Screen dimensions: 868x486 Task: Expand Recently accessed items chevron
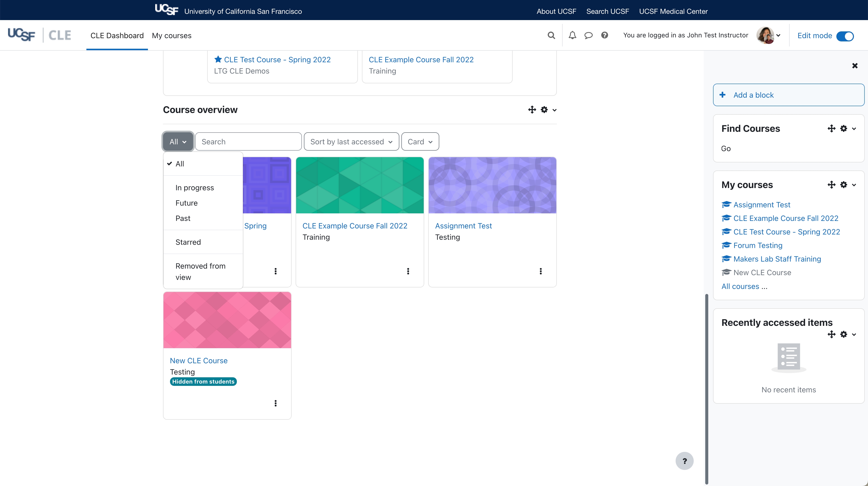pos(854,335)
